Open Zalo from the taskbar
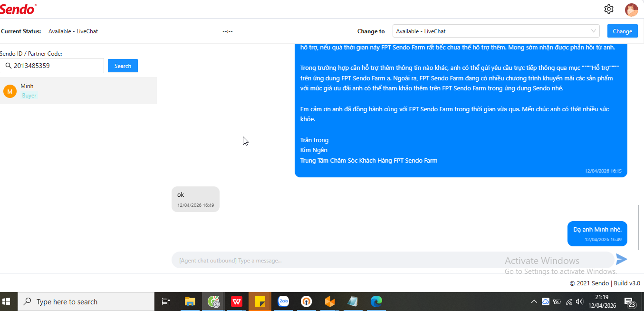Viewport: 644px width, 311px height. coord(283,301)
